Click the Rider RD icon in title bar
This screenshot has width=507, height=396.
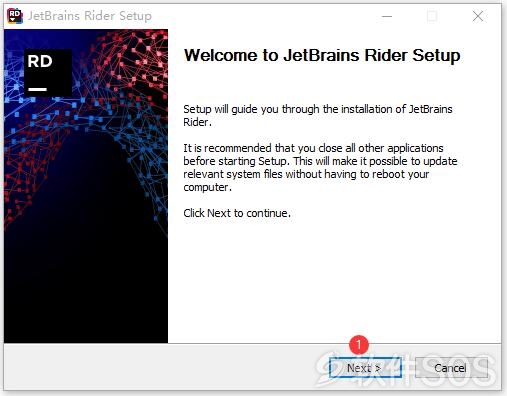15,16
